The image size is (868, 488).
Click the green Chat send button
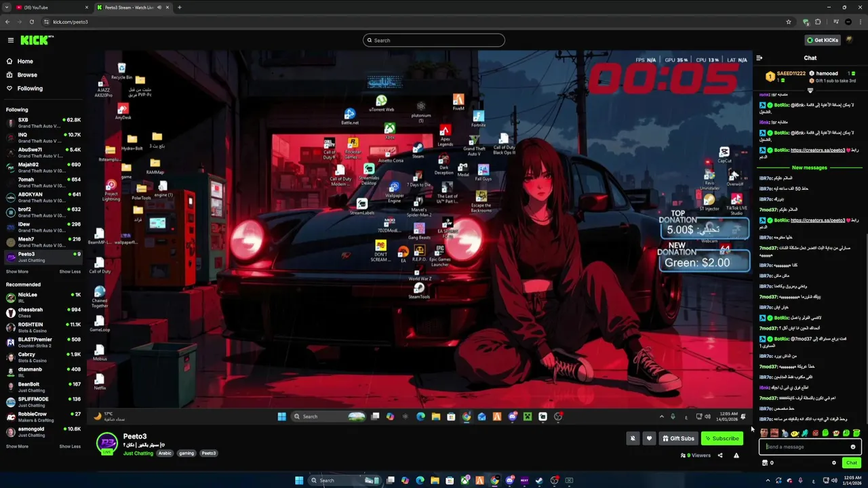click(x=852, y=463)
